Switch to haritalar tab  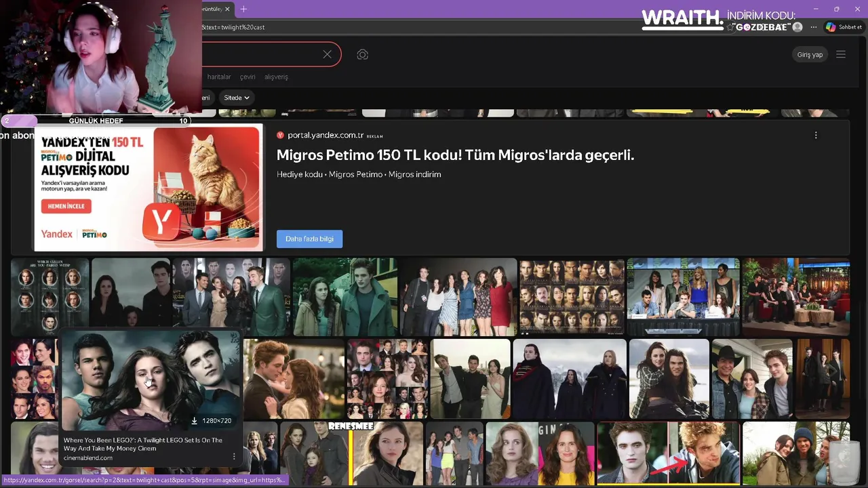(219, 77)
